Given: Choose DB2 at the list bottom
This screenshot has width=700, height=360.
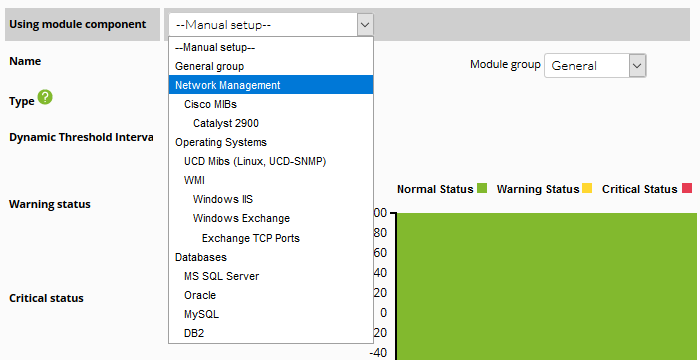Looking at the screenshot, I should point(271,333).
